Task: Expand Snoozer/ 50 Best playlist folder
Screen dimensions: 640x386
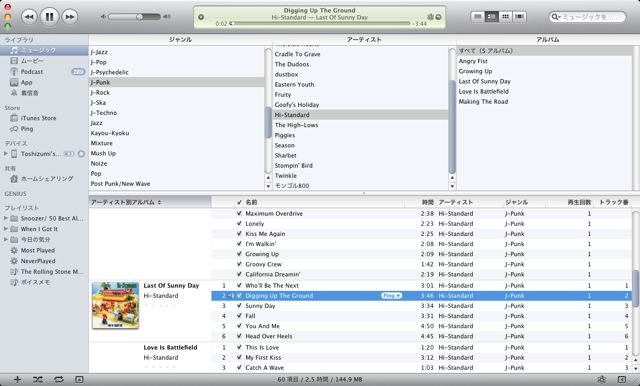Action: point(6,218)
